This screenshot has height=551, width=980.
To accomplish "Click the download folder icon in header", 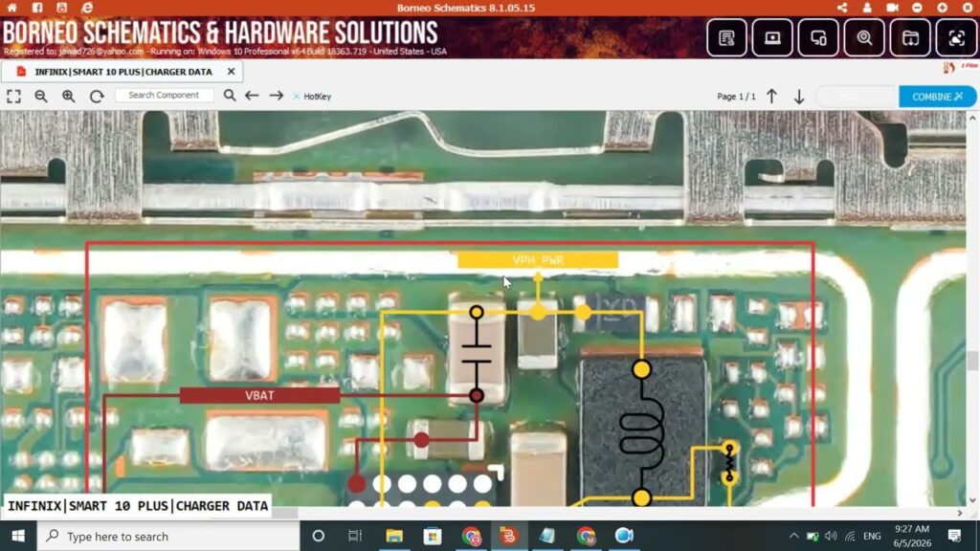I will pos(910,38).
